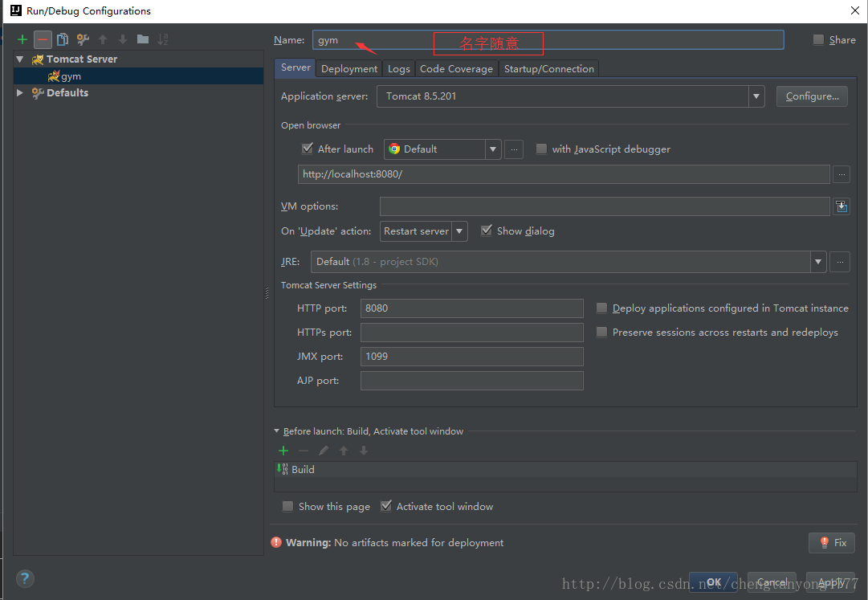Click VM options input field
The width and height of the screenshot is (868, 600).
point(605,206)
